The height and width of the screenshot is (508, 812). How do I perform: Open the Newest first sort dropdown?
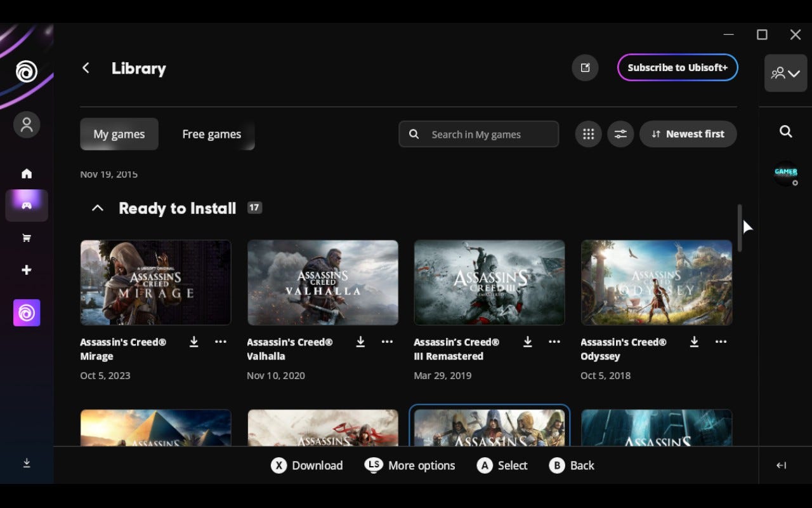tap(688, 134)
